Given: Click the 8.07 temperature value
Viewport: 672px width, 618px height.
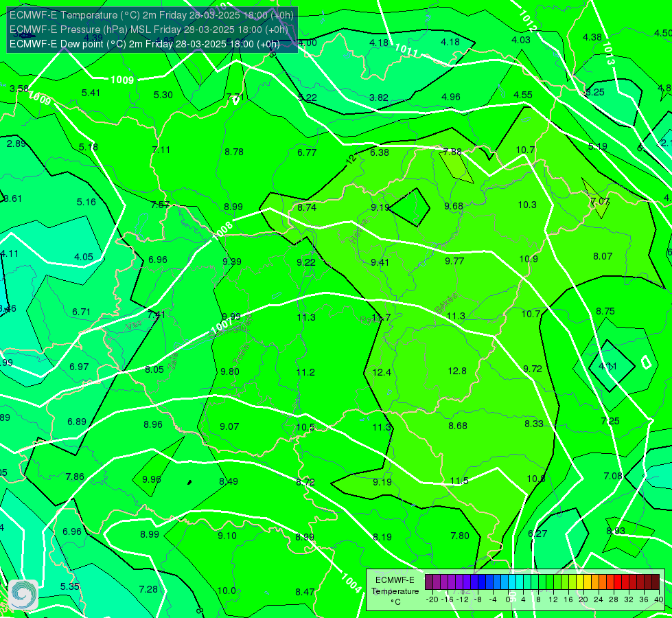Looking at the screenshot, I should tap(603, 256).
